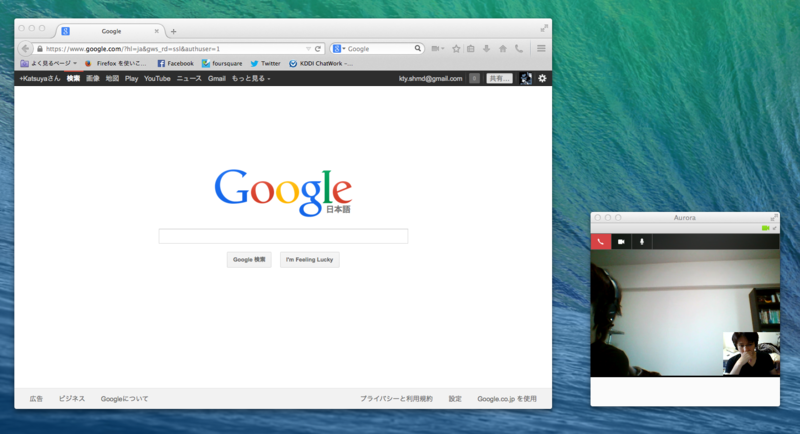Go to the home page icon
This screenshot has width=800, height=434.
(503, 48)
